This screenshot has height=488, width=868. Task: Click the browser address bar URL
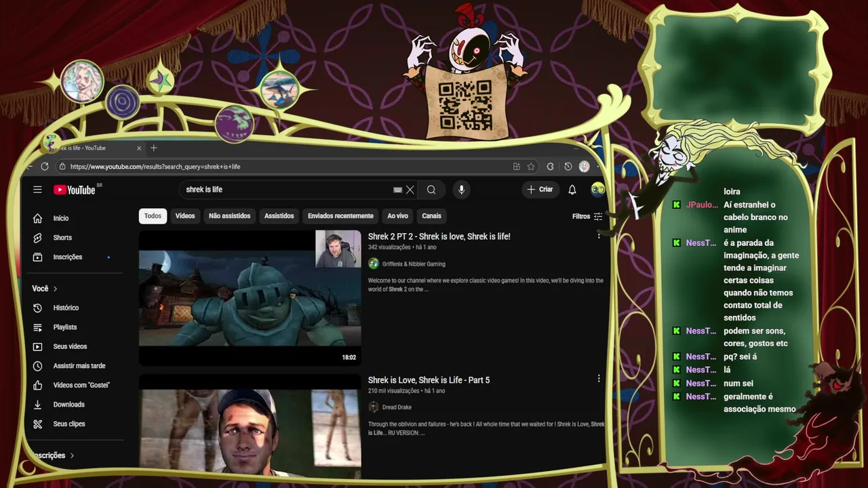pos(155,167)
